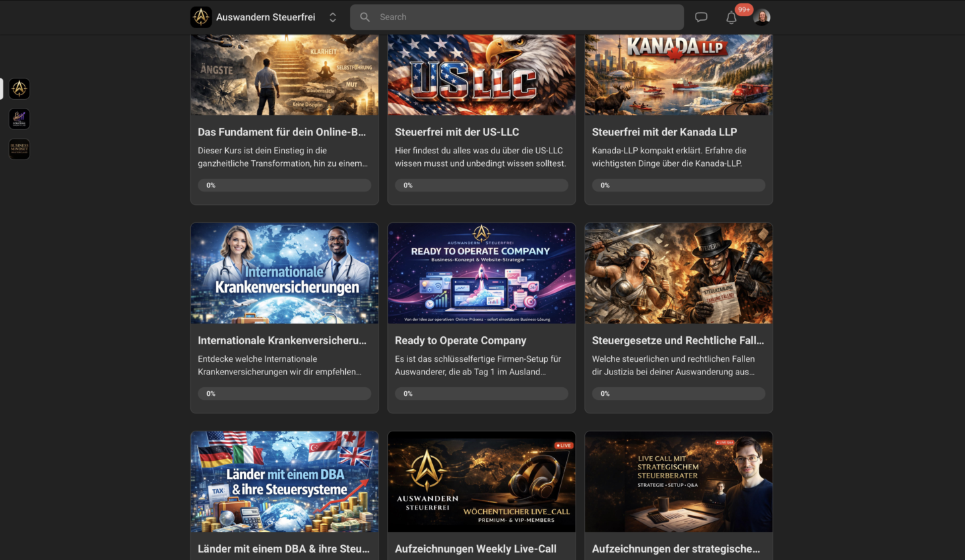Viewport: 965px width, 560px height.
Task: Open the Internationale Krankenversicherungen thumbnail
Action: (285, 273)
